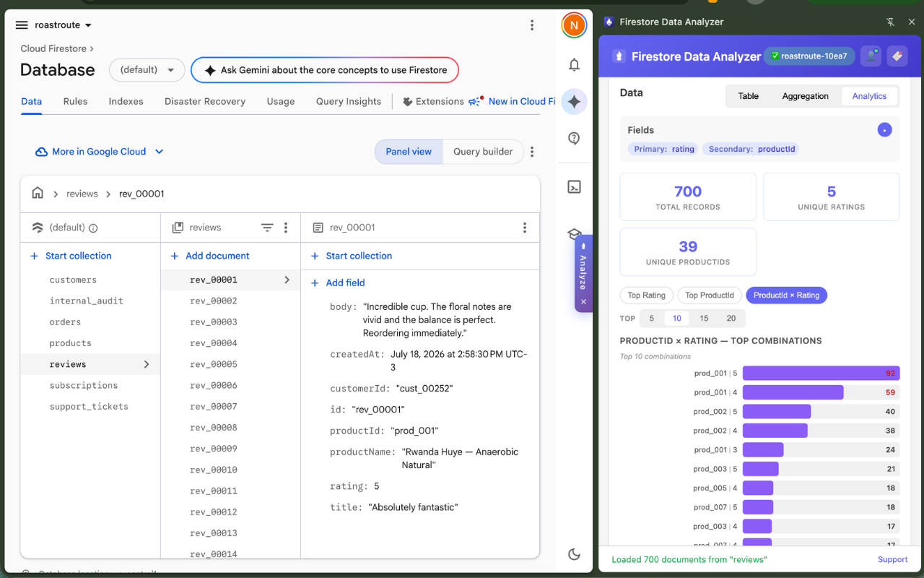
Task: Add a document to the reviews collection
Action: coord(209,256)
